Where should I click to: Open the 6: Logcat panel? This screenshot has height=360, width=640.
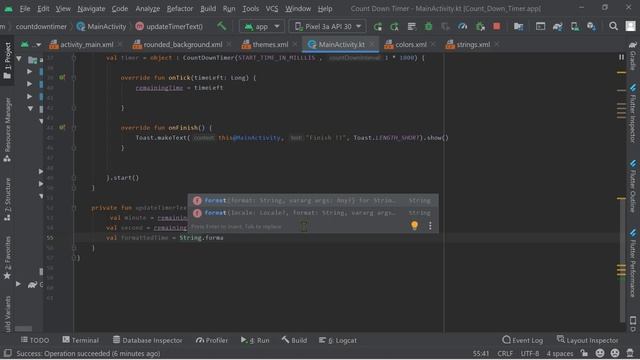(338, 340)
